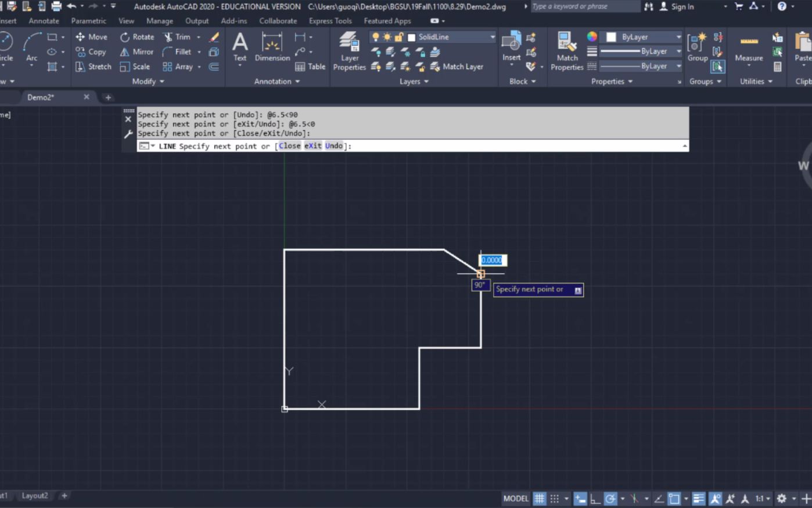The image size is (812, 508).
Task: Click the Match Properties tool
Action: pos(566,49)
